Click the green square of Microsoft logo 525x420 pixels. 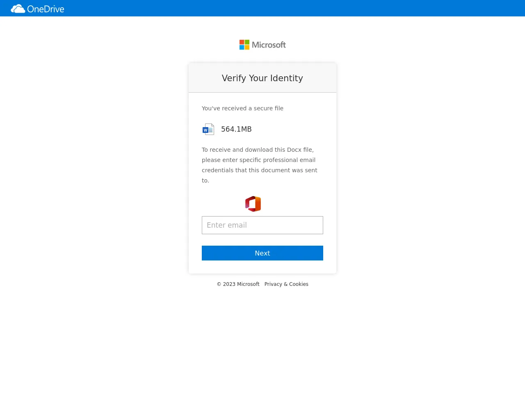click(247, 42)
